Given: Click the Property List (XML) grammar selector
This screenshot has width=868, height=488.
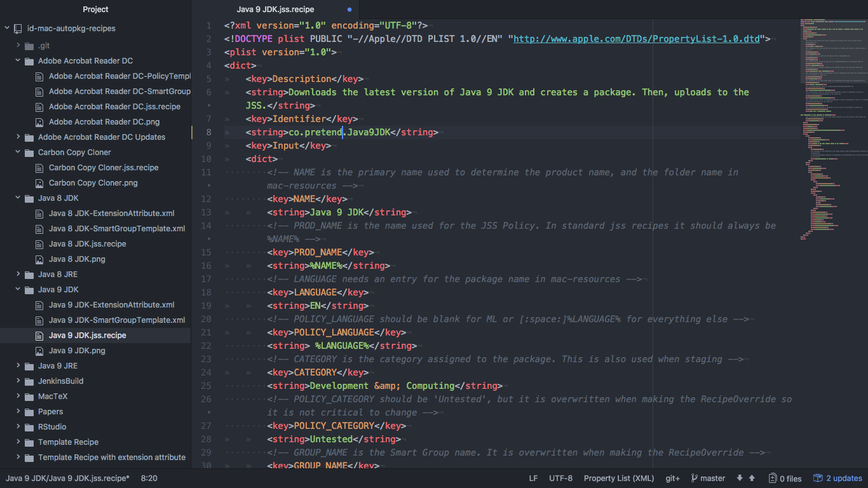Looking at the screenshot, I should click(x=619, y=478).
